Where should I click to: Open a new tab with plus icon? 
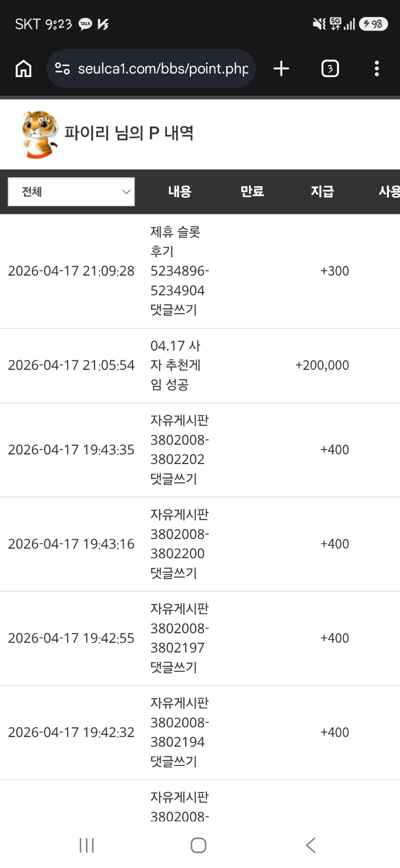tap(281, 69)
